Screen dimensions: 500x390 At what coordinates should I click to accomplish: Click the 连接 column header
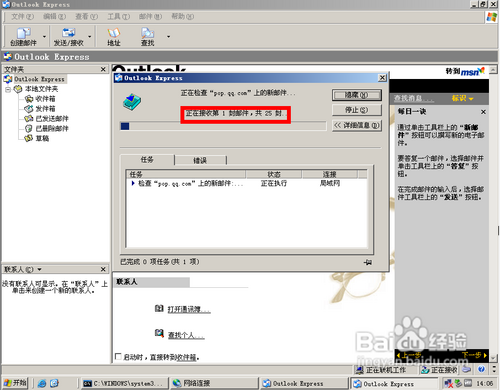329,174
